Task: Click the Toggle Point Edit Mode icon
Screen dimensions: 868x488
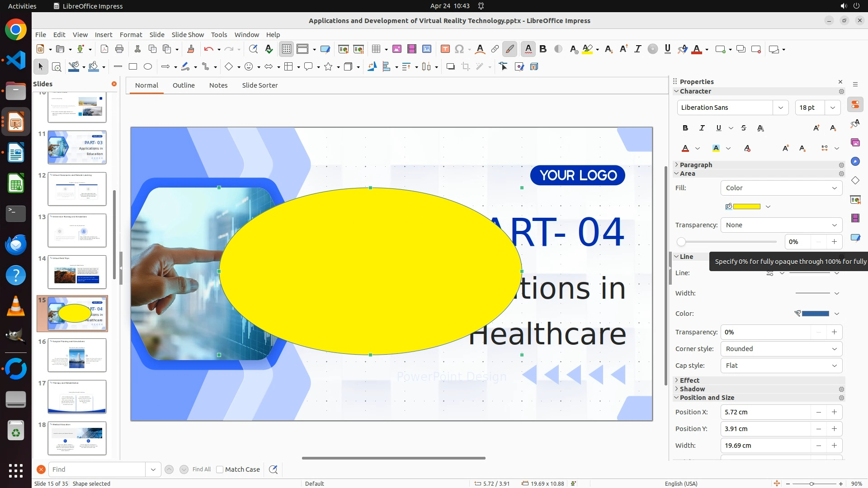Action: click(504, 67)
